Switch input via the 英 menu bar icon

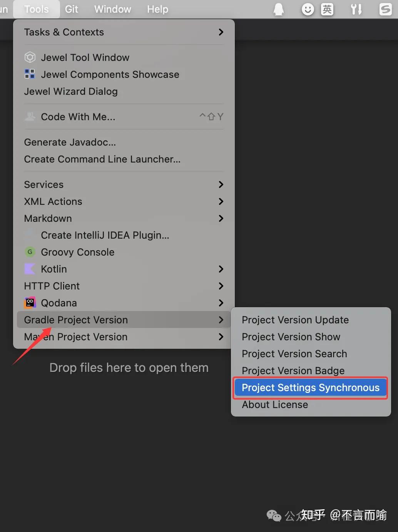point(327,9)
